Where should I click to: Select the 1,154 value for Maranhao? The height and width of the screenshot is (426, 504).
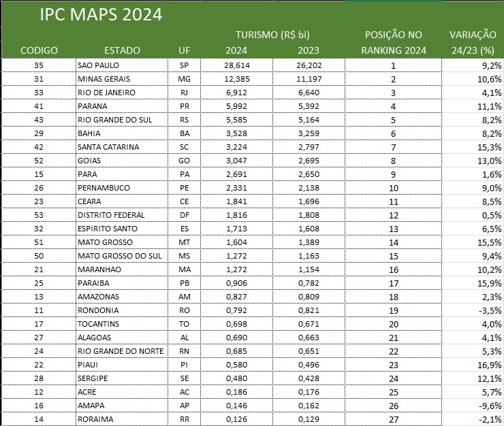coord(309,269)
